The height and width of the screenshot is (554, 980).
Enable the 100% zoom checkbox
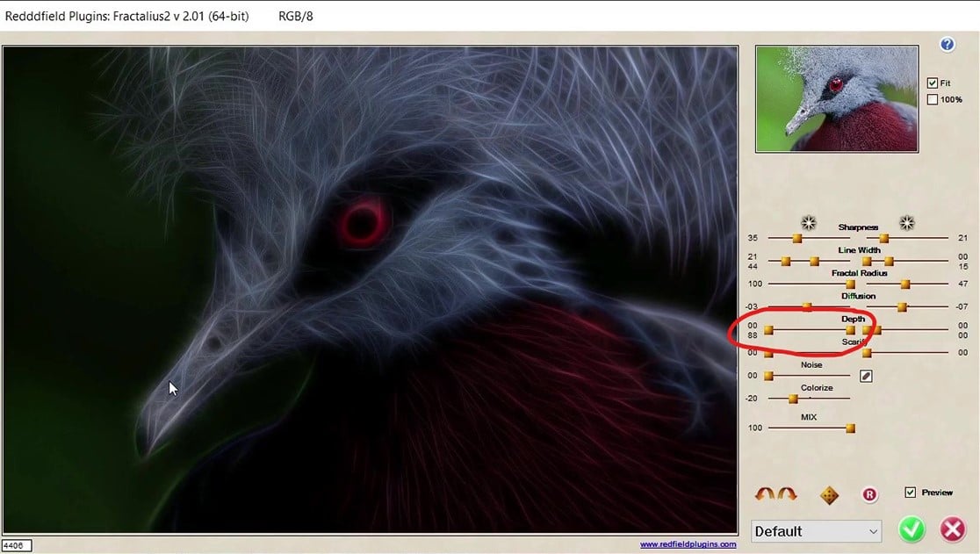coord(933,99)
